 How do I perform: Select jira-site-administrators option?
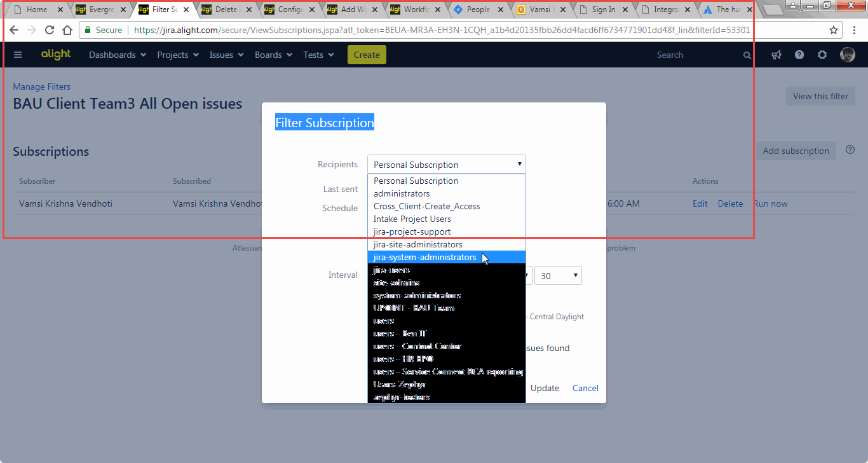[447, 244]
